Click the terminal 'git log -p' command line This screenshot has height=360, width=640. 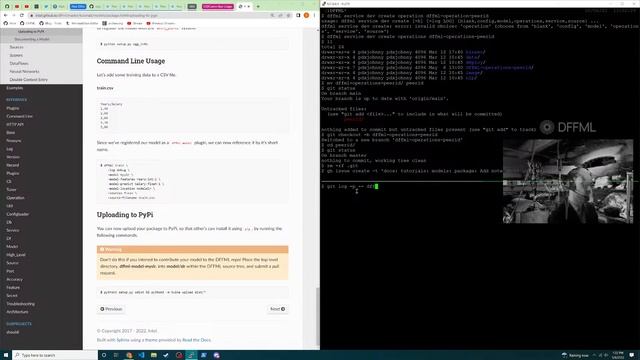349,187
